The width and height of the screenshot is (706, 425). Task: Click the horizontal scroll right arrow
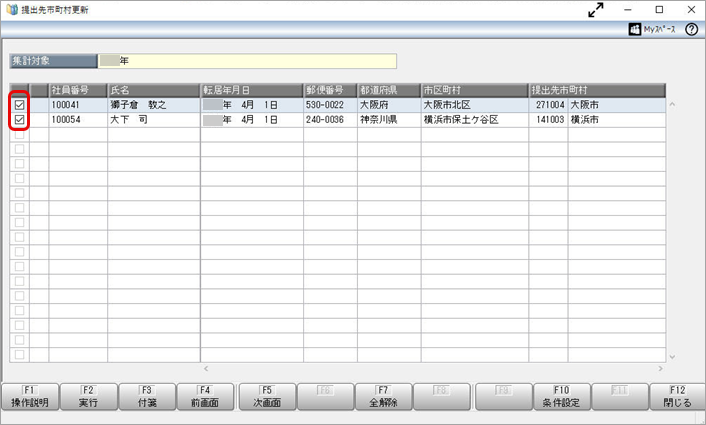(x=661, y=369)
